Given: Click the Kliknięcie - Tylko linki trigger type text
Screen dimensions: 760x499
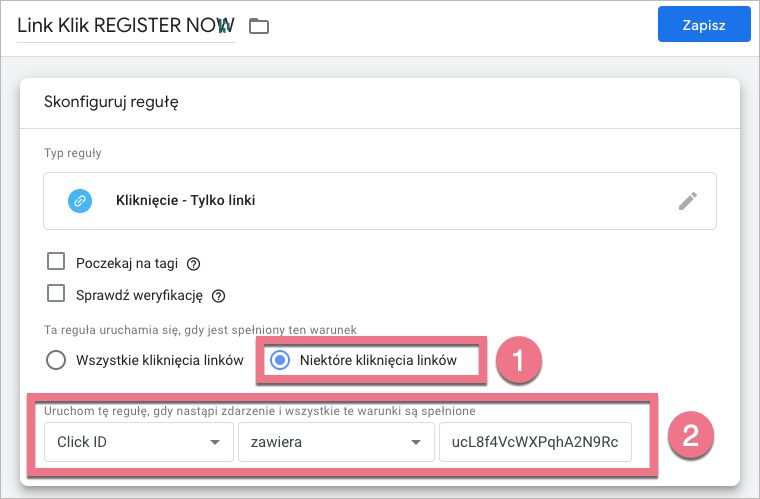Looking at the screenshot, I should point(185,201).
